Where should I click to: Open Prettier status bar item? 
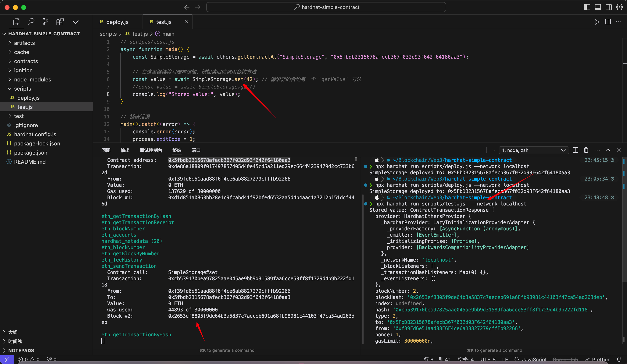point(597,359)
